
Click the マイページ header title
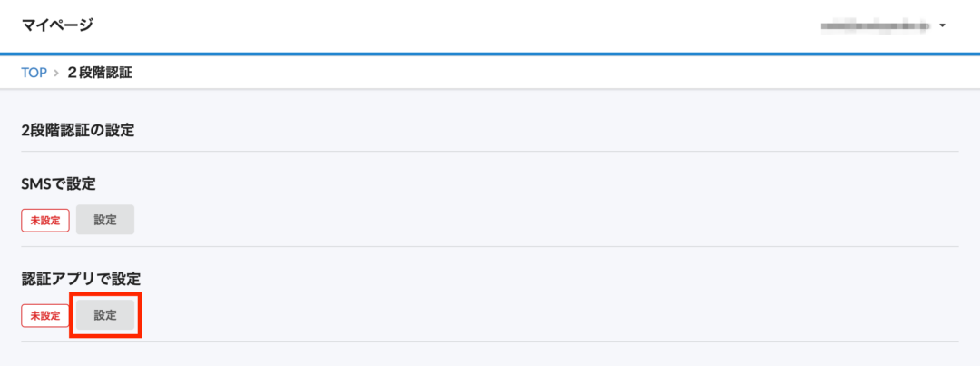(x=57, y=25)
